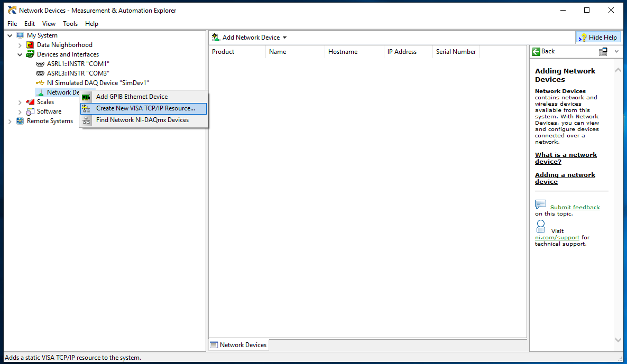Click the Find Network NI-DAQmx Devices icon
Viewport: 627px width, 364px height.
click(86, 120)
